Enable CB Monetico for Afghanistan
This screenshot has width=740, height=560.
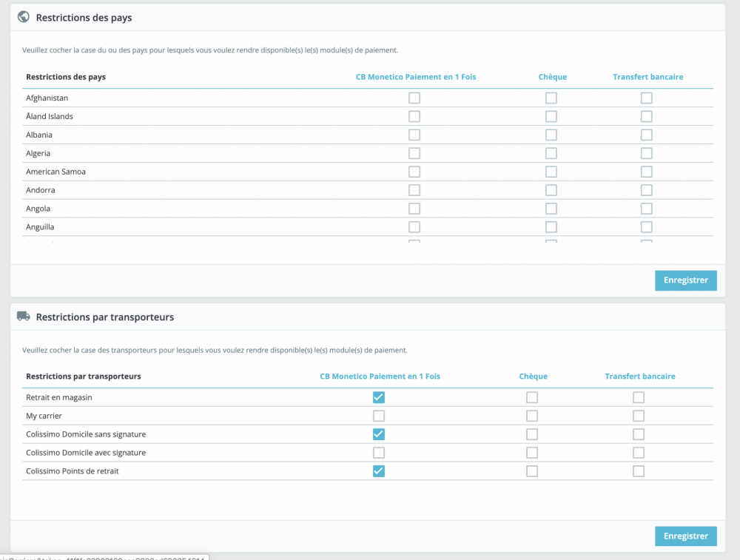414,98
